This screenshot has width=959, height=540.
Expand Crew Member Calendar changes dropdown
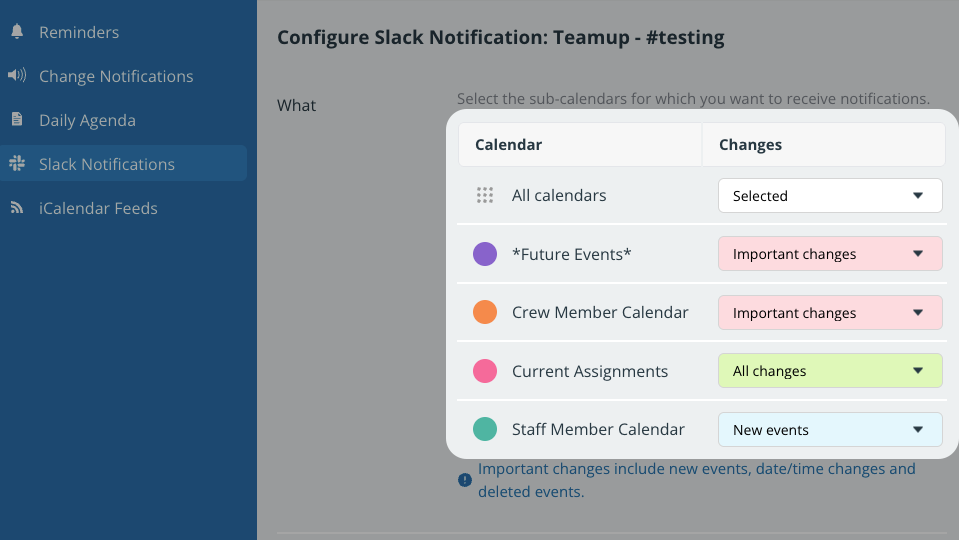pyautogui.click(x=830, y=313)
